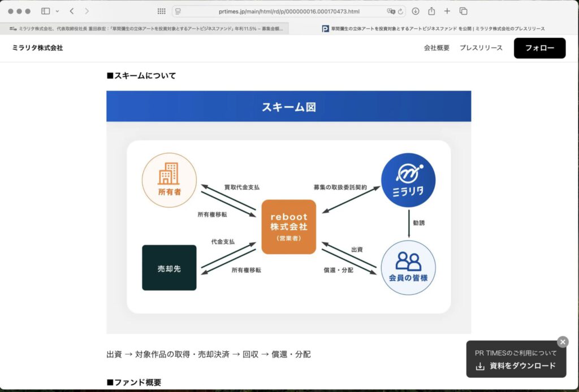Open the 会社概要 link
579x392 pixels.
(x=437, y=48)
